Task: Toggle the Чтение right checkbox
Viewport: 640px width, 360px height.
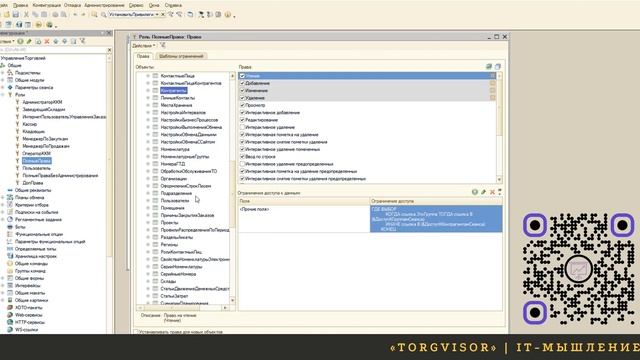Action: [x=242, y=76]
